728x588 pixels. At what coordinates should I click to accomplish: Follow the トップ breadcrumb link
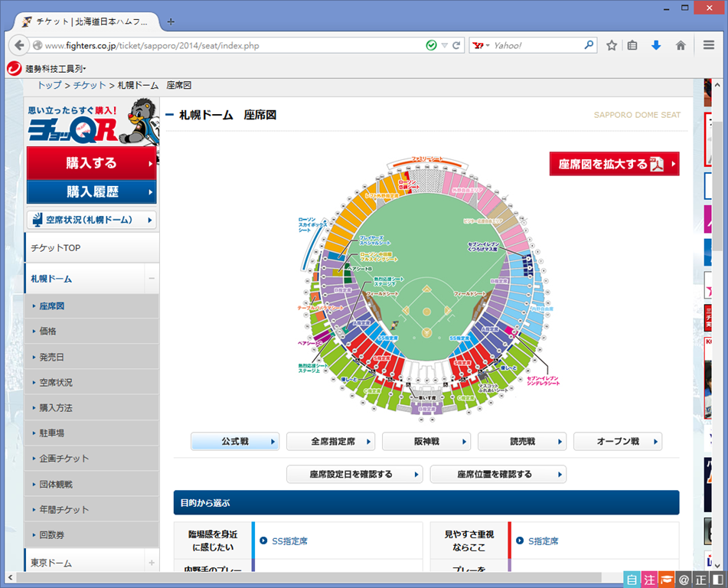tap(50, 85)
